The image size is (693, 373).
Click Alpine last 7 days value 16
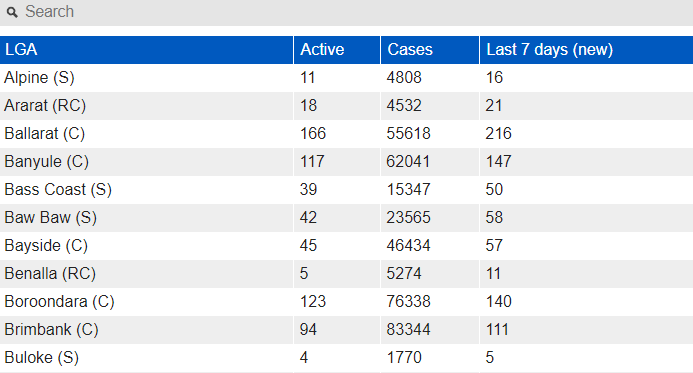[494, 78]
